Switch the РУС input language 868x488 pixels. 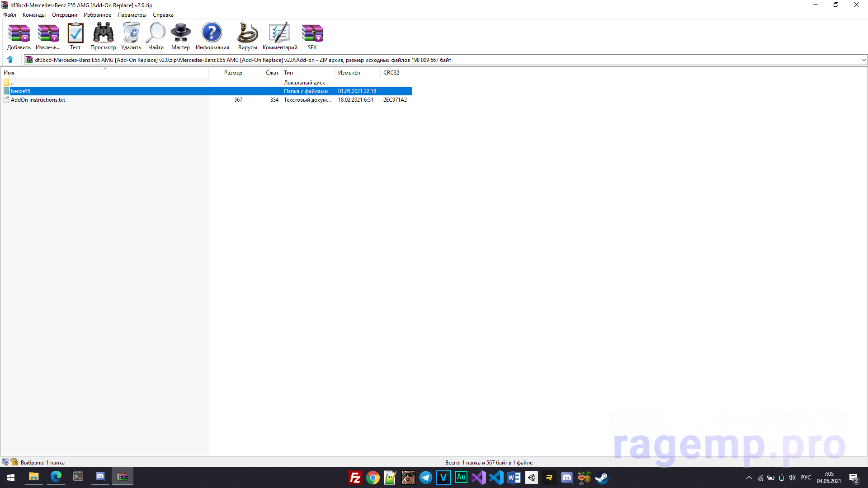pyautogui.click(x=806, y=478)
